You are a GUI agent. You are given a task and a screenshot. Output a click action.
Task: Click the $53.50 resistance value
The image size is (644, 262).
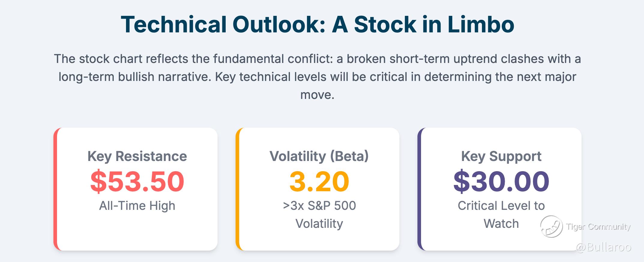pos(137,181)
